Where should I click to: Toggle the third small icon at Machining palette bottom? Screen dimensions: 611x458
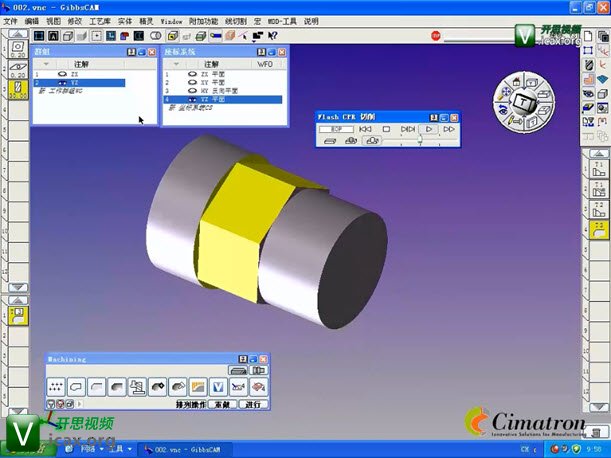tap(69, 404)
